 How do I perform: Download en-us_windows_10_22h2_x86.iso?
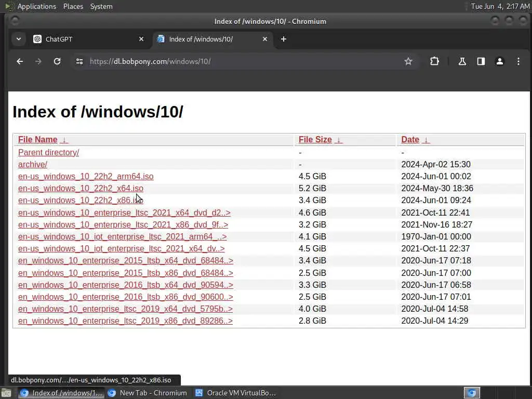[x=81, y=200]
